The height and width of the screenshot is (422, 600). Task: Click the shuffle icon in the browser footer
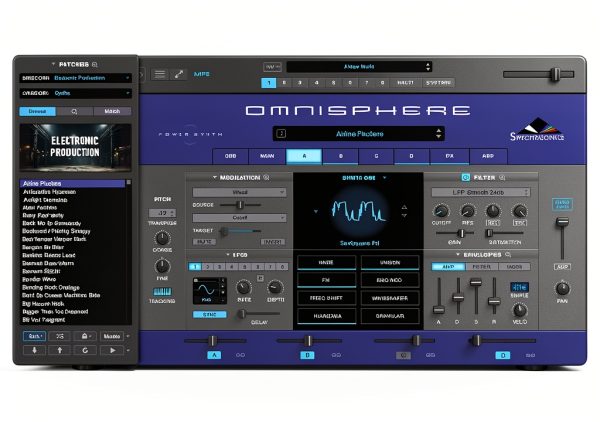(x=60, y=336)
